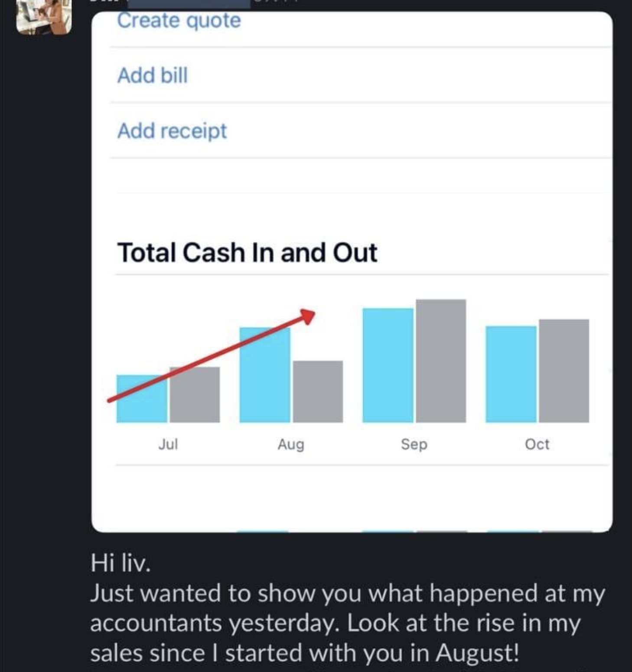Click the Jul axis label
This screenshot has height=672, width=632.
tap(168, 444)
